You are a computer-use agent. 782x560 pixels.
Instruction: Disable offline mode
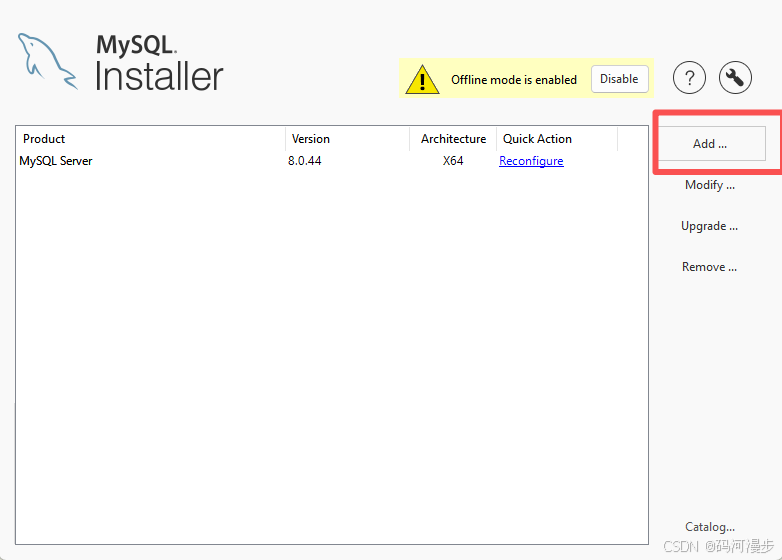point(619,79)
